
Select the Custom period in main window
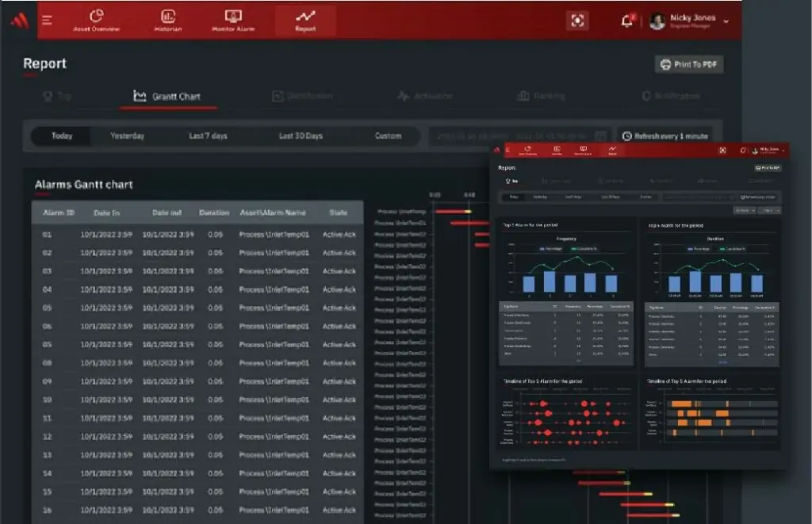pyautogui.click(x=389, y=136)
